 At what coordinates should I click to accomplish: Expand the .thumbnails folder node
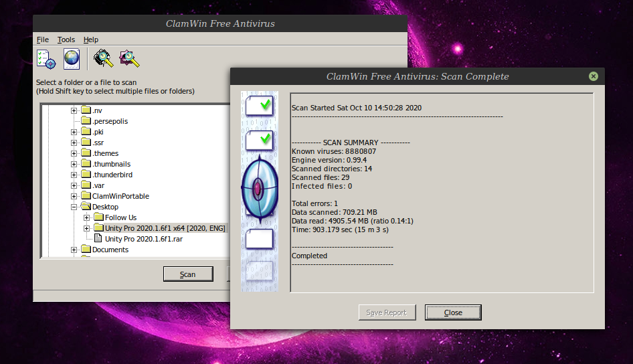74,164
